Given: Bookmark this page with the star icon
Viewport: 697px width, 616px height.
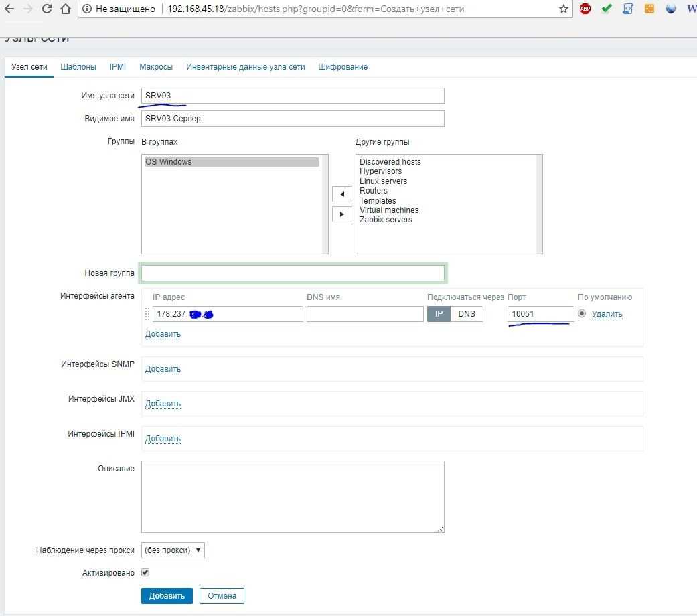Looking at the screenshot, I should click(x=563, y=9).
